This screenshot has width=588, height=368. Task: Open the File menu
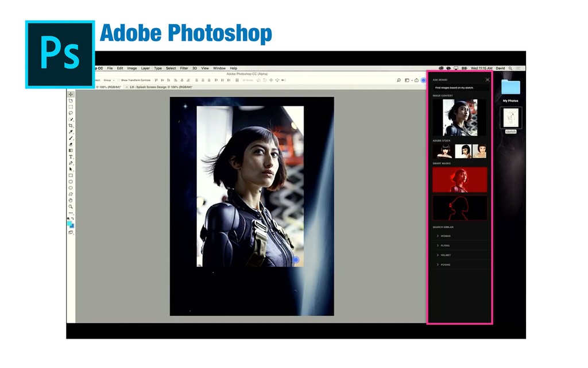coord(110,68)
